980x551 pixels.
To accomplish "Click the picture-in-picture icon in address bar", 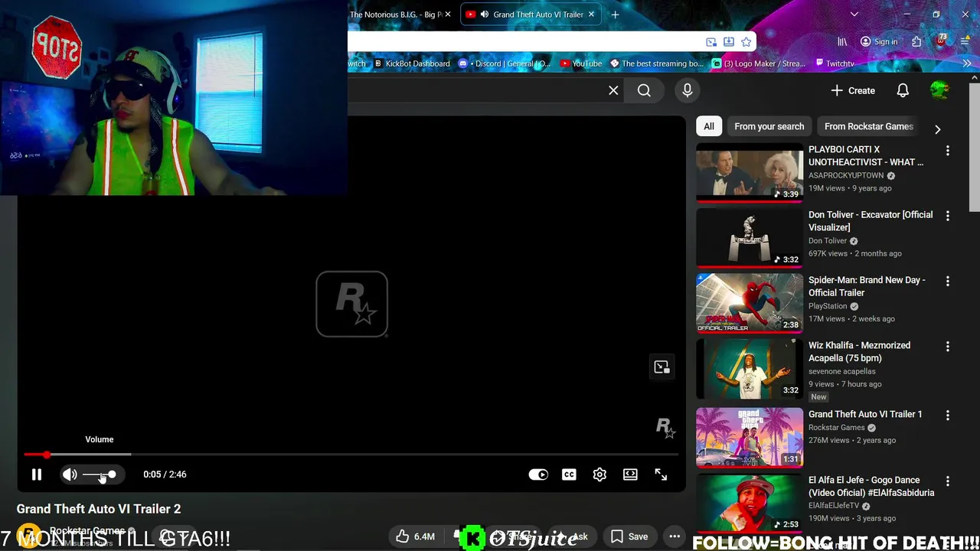I will pyautogui.click(x=711, y=42).
